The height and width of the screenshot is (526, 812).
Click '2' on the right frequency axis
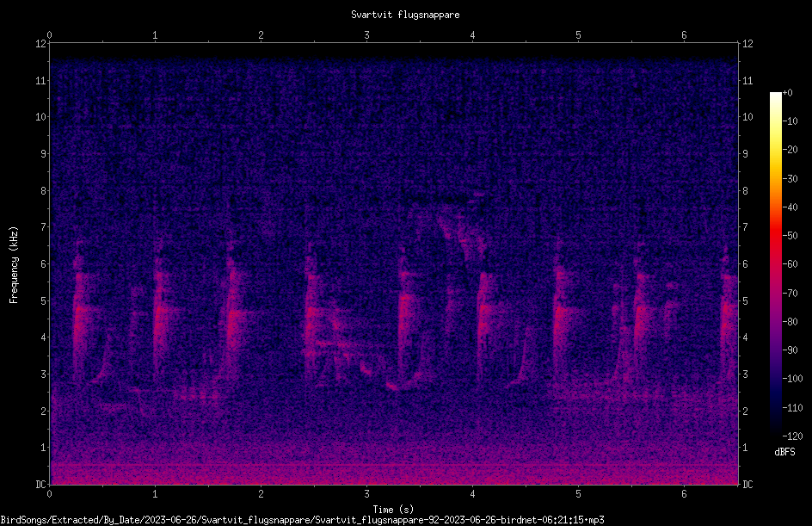pyautogui.click(x=746, y=411)
